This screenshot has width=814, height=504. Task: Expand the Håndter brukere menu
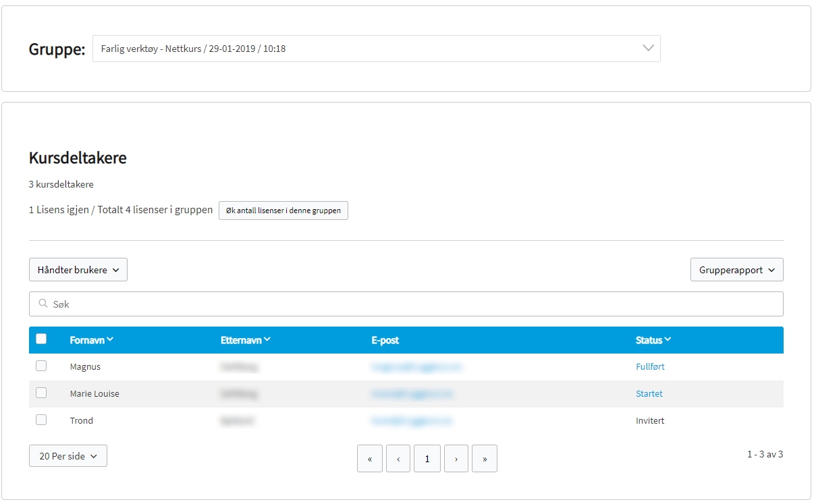point(78,270)
